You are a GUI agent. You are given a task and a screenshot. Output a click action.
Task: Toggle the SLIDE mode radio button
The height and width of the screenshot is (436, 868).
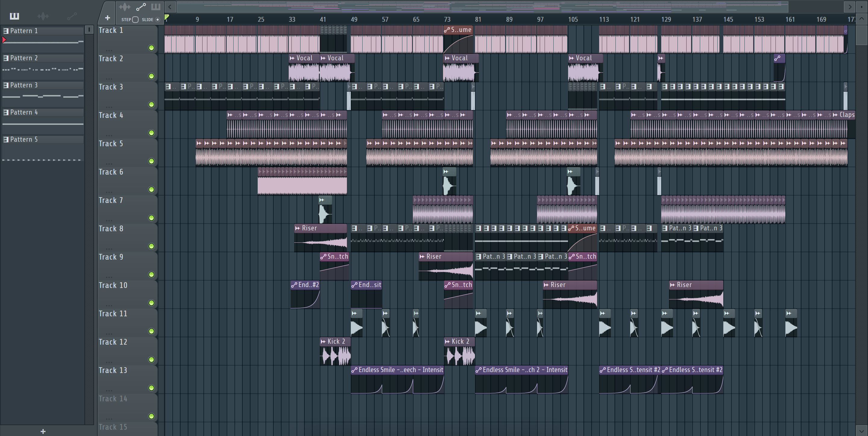tap(157, 20)
